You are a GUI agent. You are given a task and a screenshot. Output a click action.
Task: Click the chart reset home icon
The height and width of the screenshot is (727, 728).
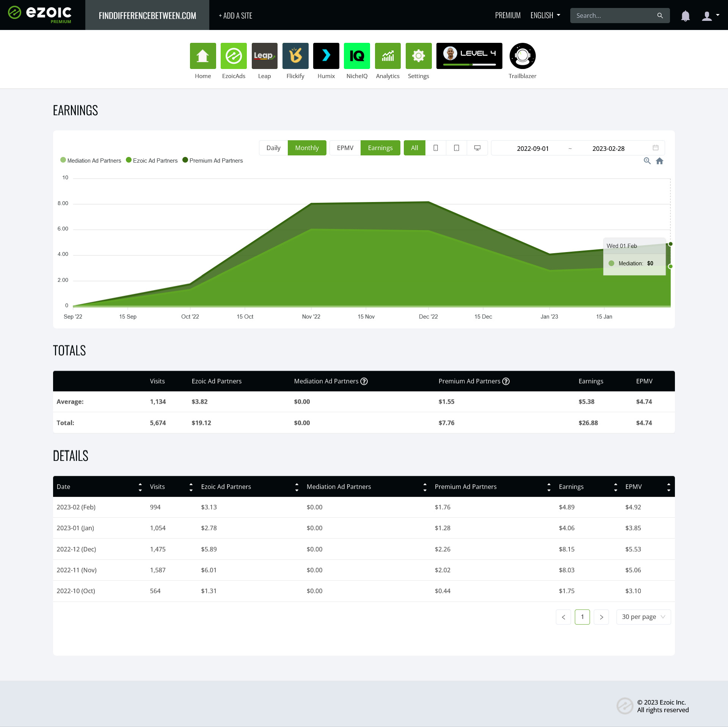click(x=660, y=161)
